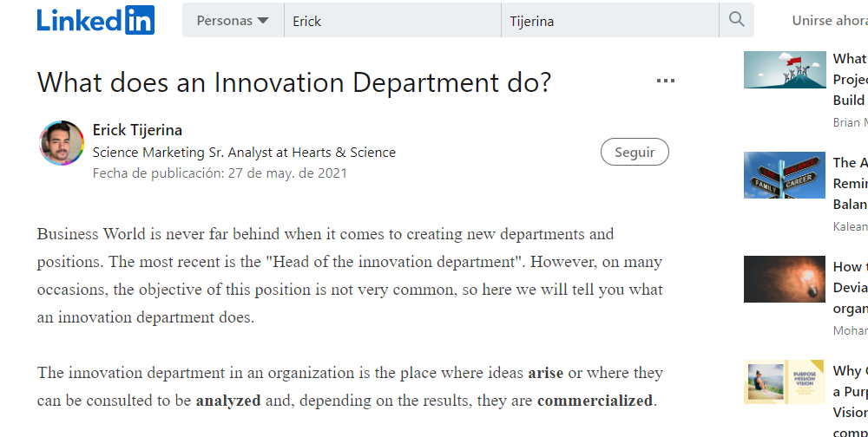Viewport: 868px width, 437px height.
Task: Open the family career signpost thumbnail
Action: point(785,175)
